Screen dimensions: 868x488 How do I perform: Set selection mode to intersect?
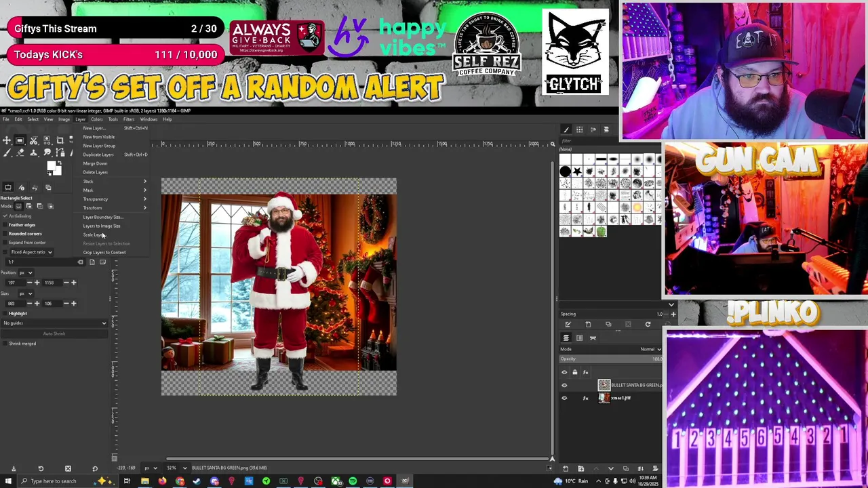coord(50,206)
